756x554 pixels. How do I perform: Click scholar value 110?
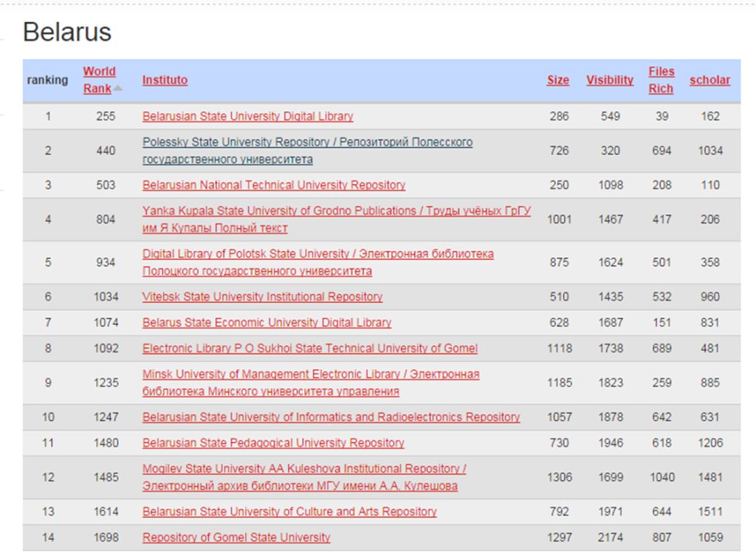710,185
